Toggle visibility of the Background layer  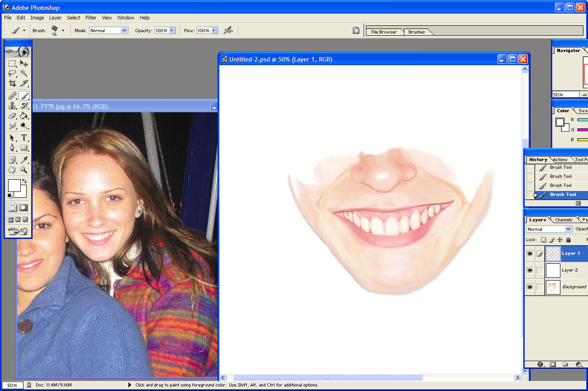click(530, 287)
